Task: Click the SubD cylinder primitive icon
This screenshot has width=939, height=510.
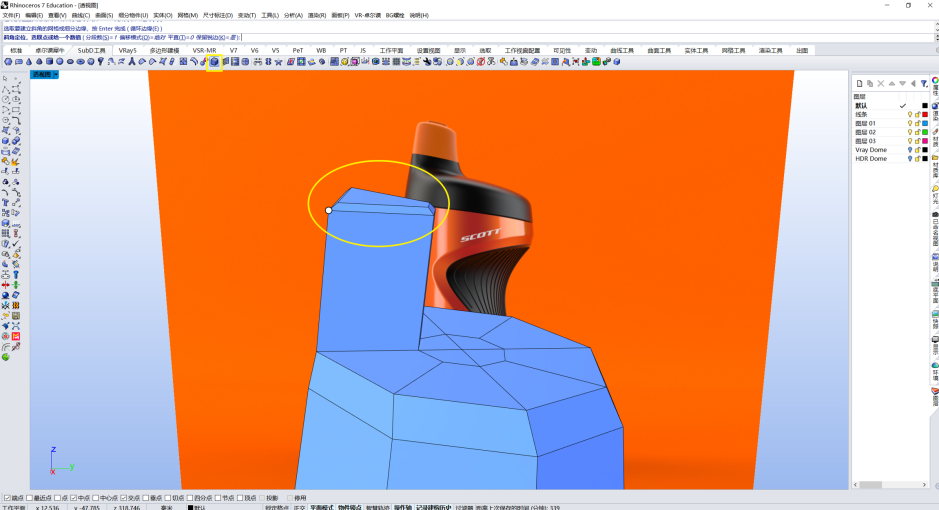Action: coord(50,62)
